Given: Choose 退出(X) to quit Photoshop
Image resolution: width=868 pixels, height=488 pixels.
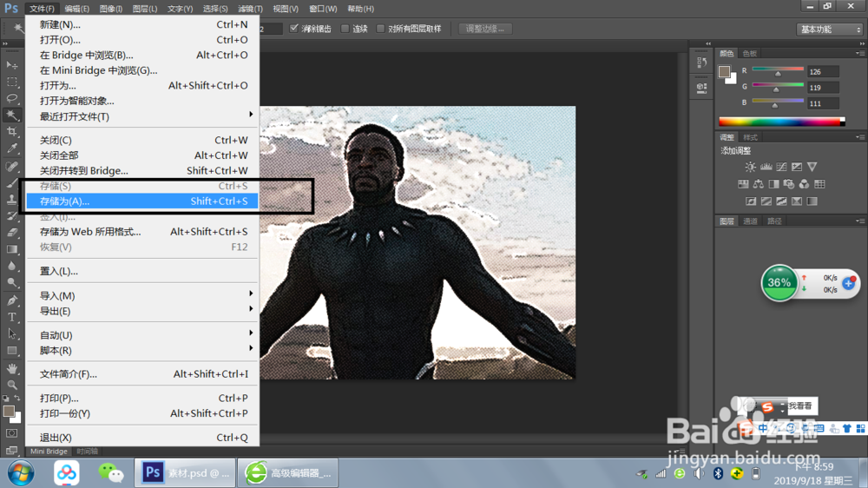Looking at the screenshot, I should coord(143,438).
